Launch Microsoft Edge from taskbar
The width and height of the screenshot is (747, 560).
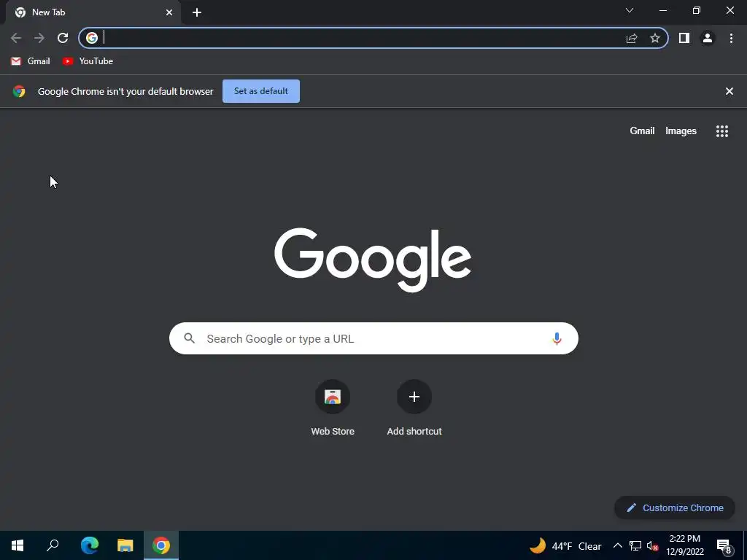90,545
